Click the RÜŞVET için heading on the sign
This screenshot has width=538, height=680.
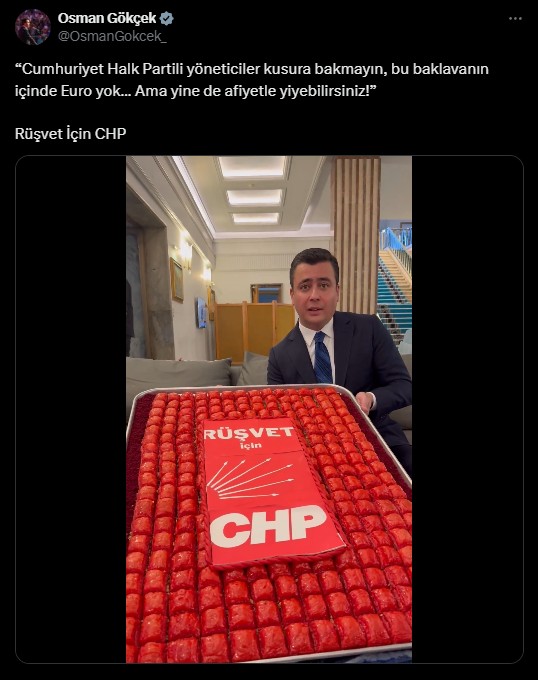[249, 436]
